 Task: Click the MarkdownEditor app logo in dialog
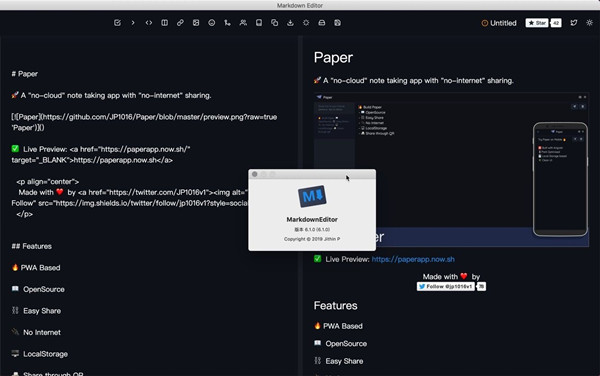tap(312, 196)
